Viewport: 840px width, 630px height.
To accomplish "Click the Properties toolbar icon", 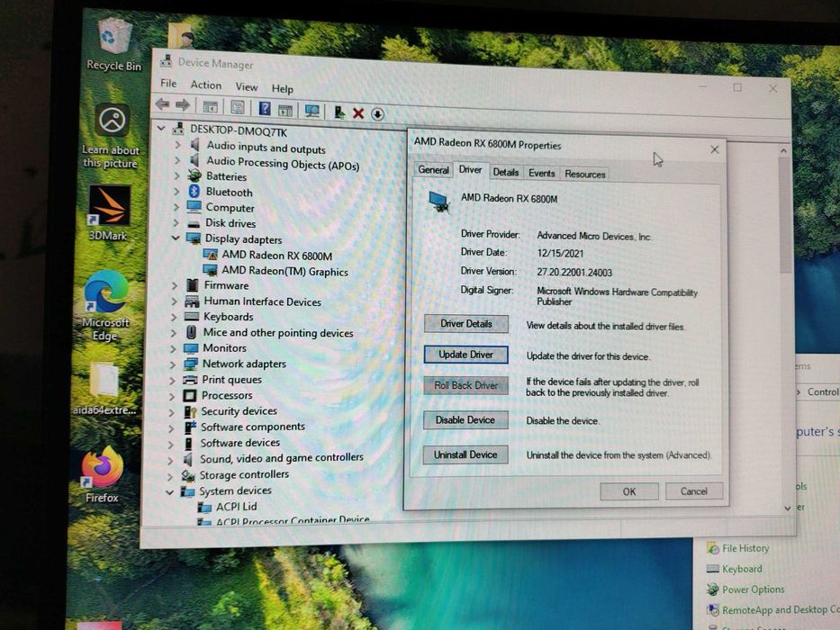I will pyautogui.click(x=237, y=108).
